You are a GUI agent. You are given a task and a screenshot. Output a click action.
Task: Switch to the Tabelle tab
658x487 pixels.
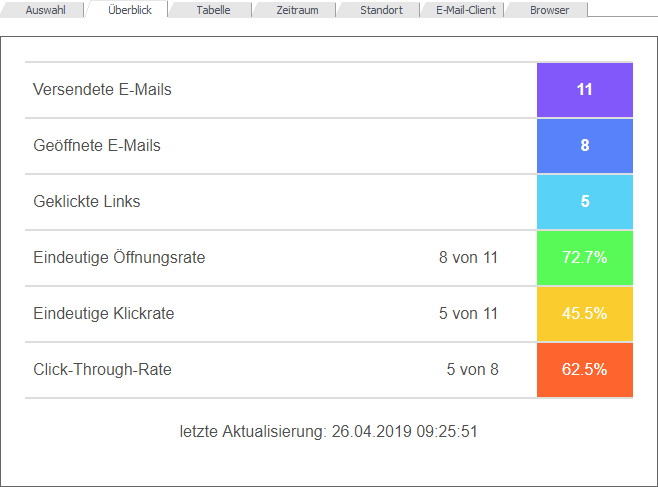[x=213, y=10]
